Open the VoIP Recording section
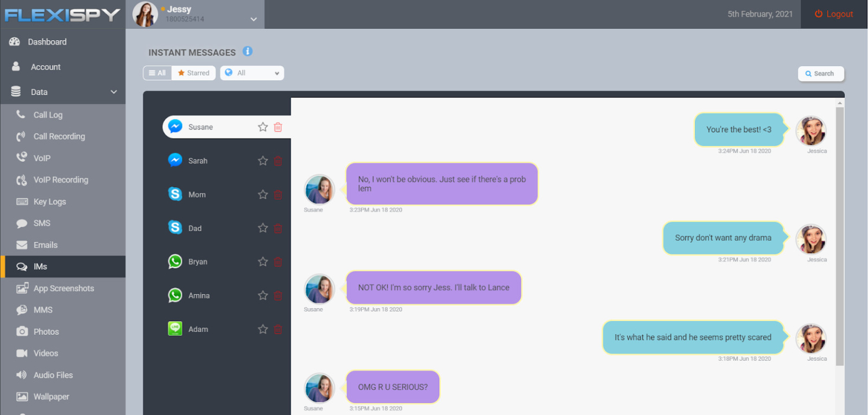The height and width of the screenshot is (415, 868). 60,180
